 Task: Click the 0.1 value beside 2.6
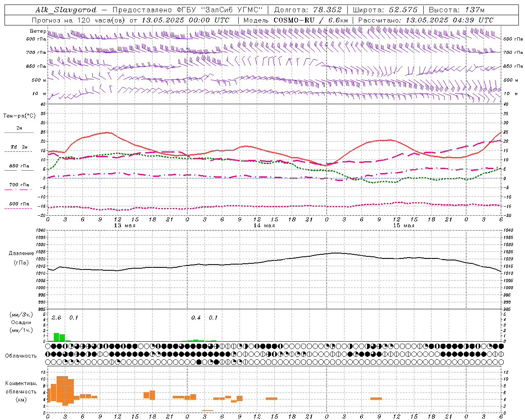point(73,318)
